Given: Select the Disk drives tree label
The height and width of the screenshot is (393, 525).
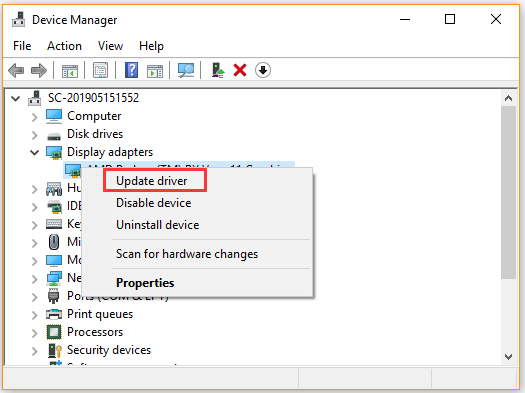Looking at the screenshot, I should click(95, 134).
